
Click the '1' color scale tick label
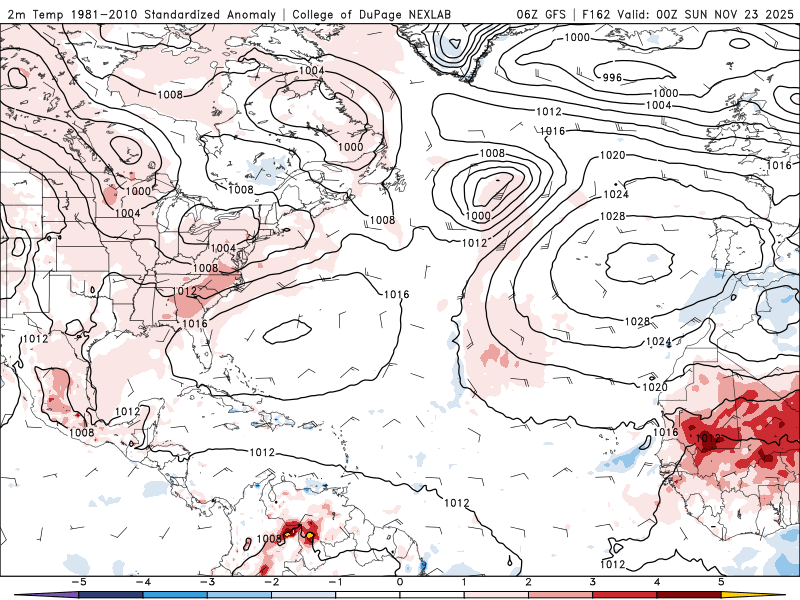tap(464, 582)
